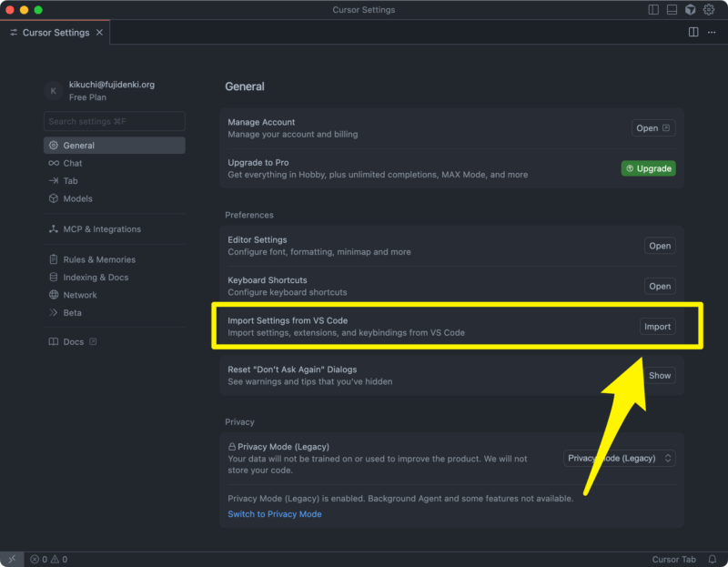This screenshot has width=728, height=567.
Task: Open settings gear icon in title bar
Action: [x=709, y=10]
